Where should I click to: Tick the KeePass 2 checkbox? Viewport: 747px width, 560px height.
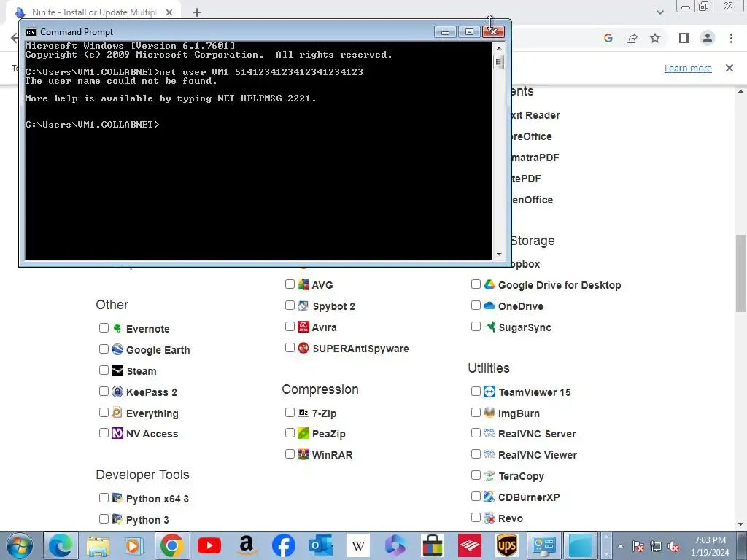click(x=104, y=392)
